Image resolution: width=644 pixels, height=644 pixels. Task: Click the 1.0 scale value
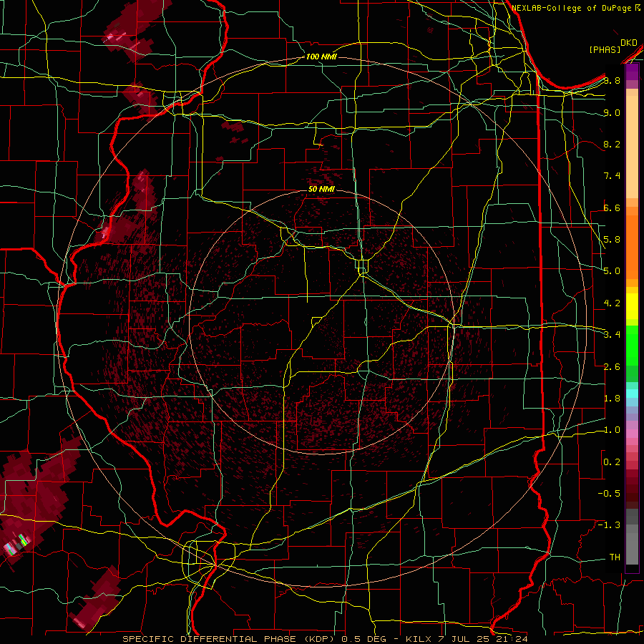click(612, 430)
